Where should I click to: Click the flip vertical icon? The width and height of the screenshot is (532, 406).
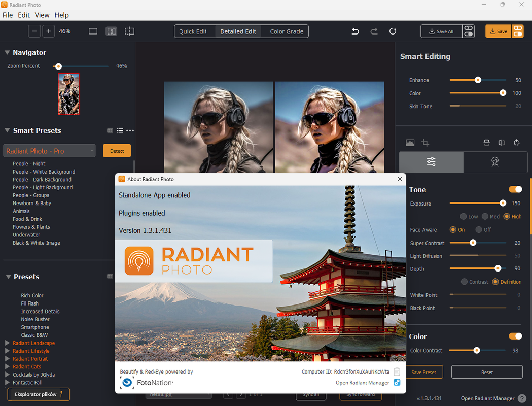[x=486, y=143]
